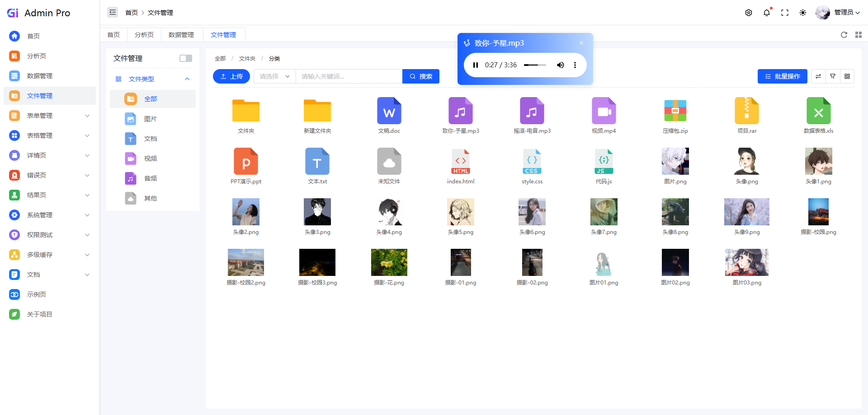This screenshot has width=868, height=415.
Task: Collapse the 文件类型 section
Action: pyautogui.click(x=187, y=79)
